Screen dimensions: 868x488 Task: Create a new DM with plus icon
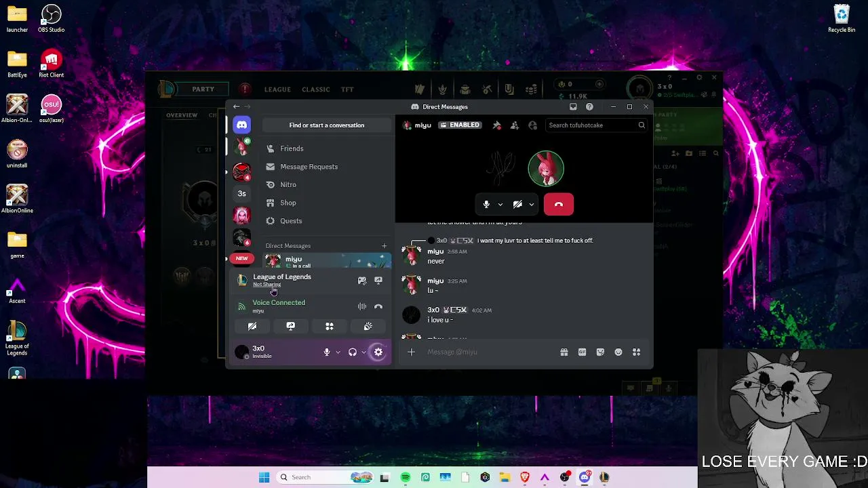(384, 246)
